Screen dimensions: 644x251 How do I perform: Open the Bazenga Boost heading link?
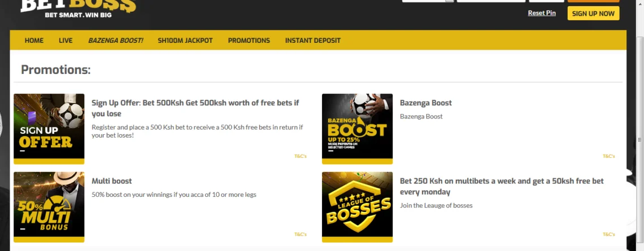point(425,103)
